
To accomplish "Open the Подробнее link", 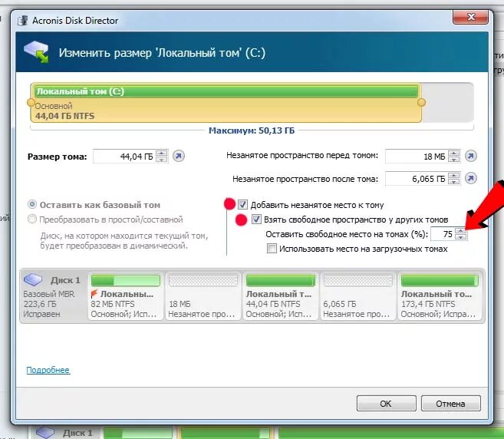I will pos(48,370).
